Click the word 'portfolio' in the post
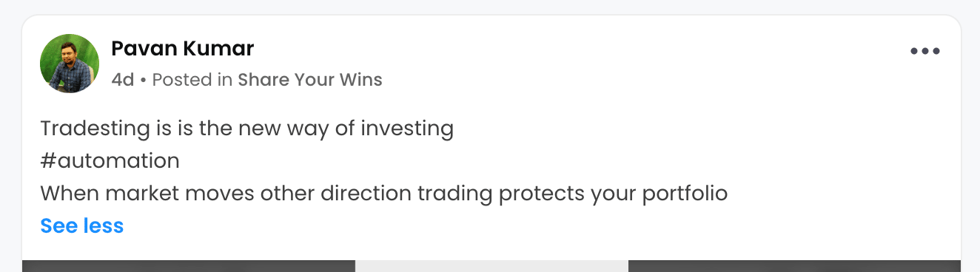The image size is (980, 272). coord(685,194)
